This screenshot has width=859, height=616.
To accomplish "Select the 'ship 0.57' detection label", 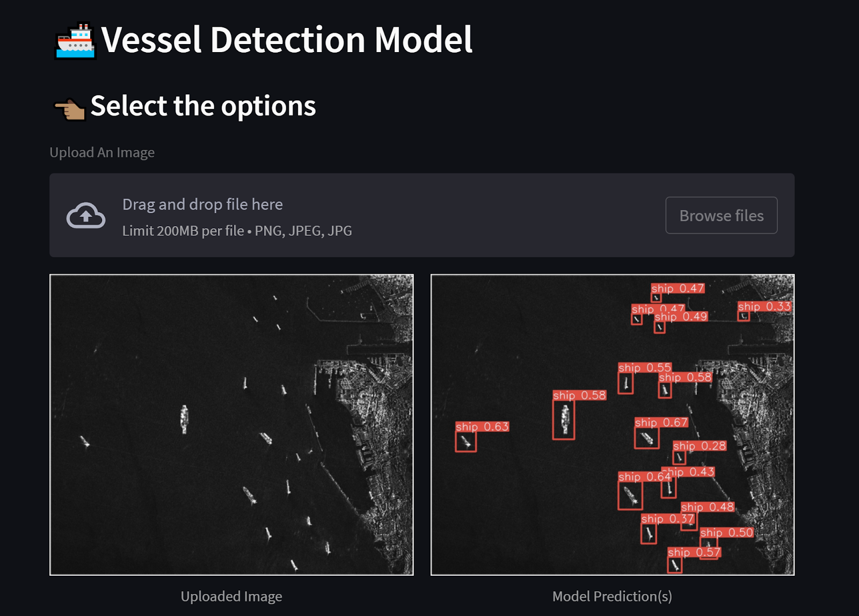I will coord(694,553).
